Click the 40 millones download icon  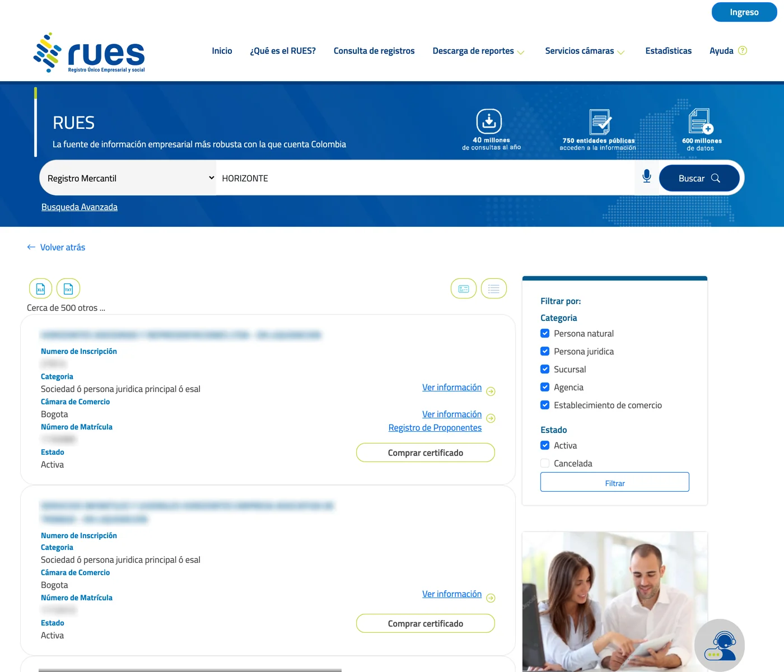pyautogui.click(x=489, y=122)
